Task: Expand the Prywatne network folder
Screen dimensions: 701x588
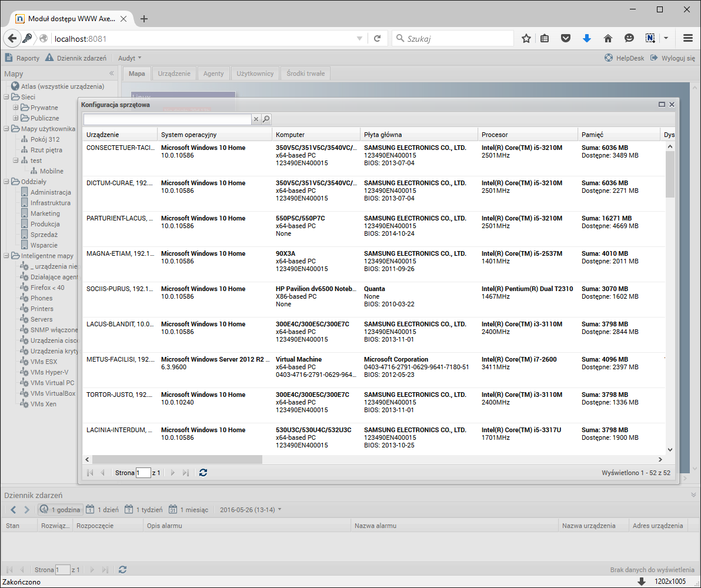Action: [x=16, y=108]
